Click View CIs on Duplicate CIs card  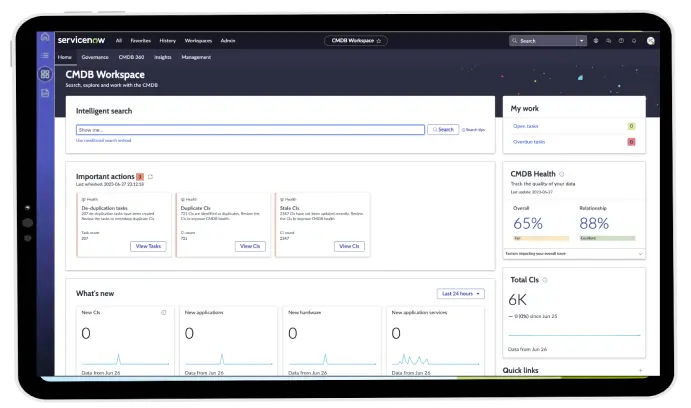tap(250, 246)
